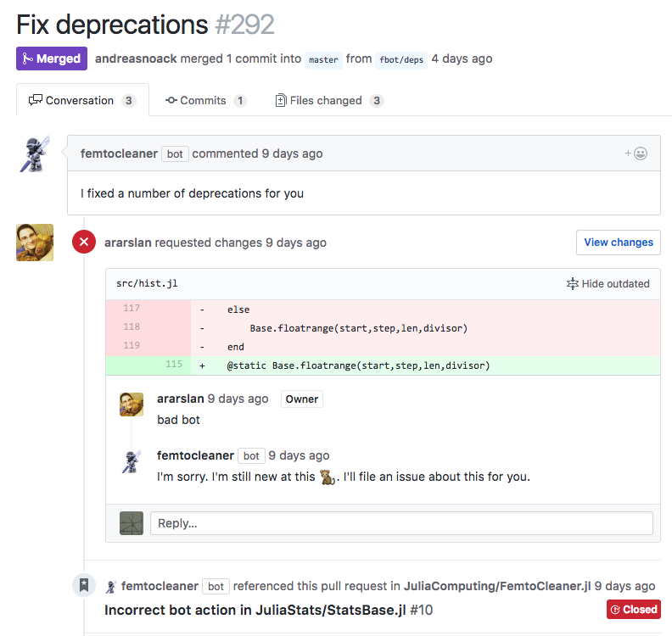Click diff line 119 number
672x636 pixels.
pyautogui.click(x=132, y=345)
